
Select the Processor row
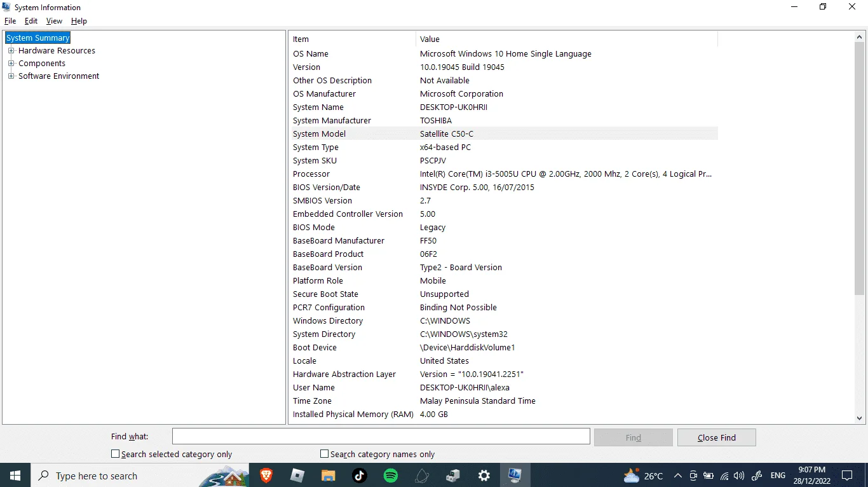pos(503,174)
